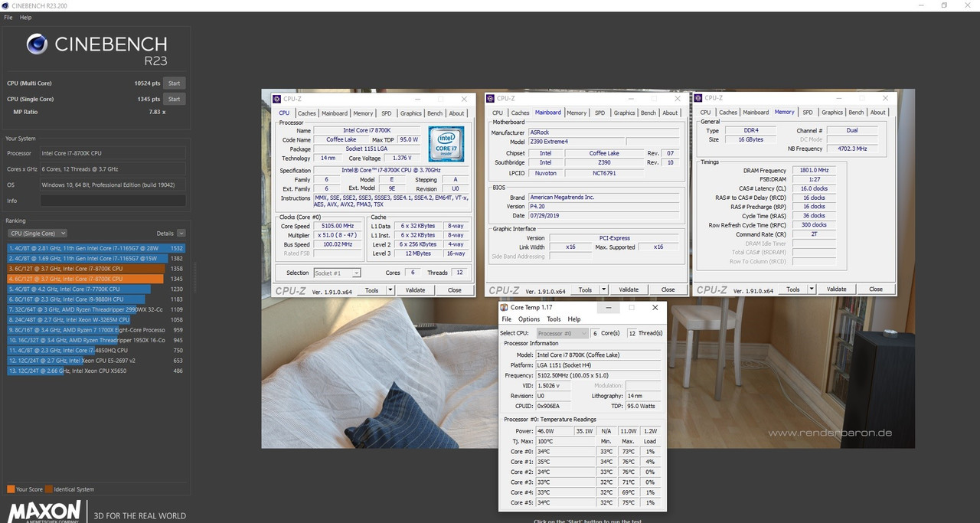Open the Socket #1 selection dropdown
The height and width of the screenshot is (523, 980).
pos(337,273)
